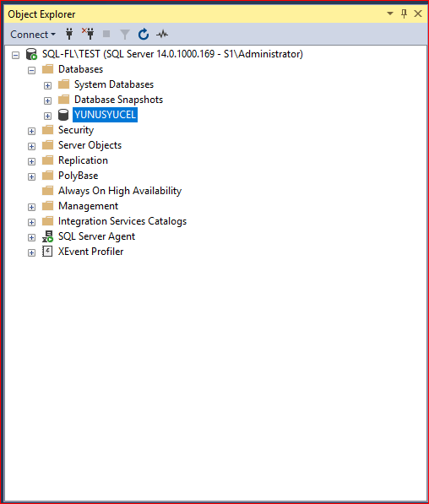Click the Security folder icon
The height and width of the screenshot is (504, 429).
pyautogui.click(x=47, y=129)
